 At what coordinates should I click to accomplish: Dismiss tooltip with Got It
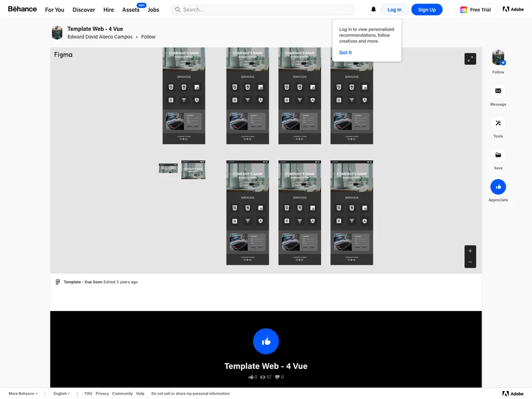tap(345, 53)
